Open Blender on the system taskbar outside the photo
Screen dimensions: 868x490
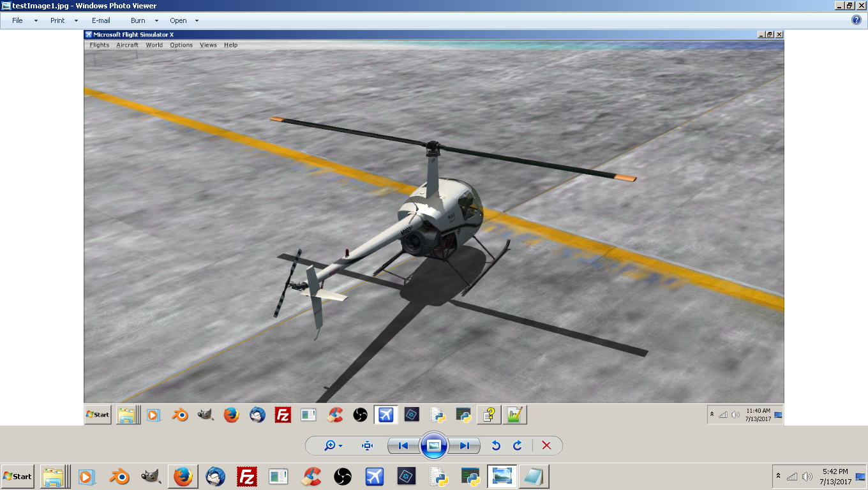pyautogui.click(x=118, y=477)
